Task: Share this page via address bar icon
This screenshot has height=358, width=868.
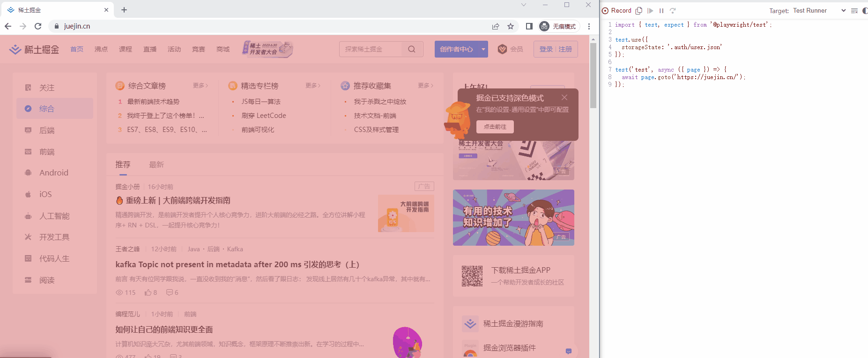Action: 496,26
